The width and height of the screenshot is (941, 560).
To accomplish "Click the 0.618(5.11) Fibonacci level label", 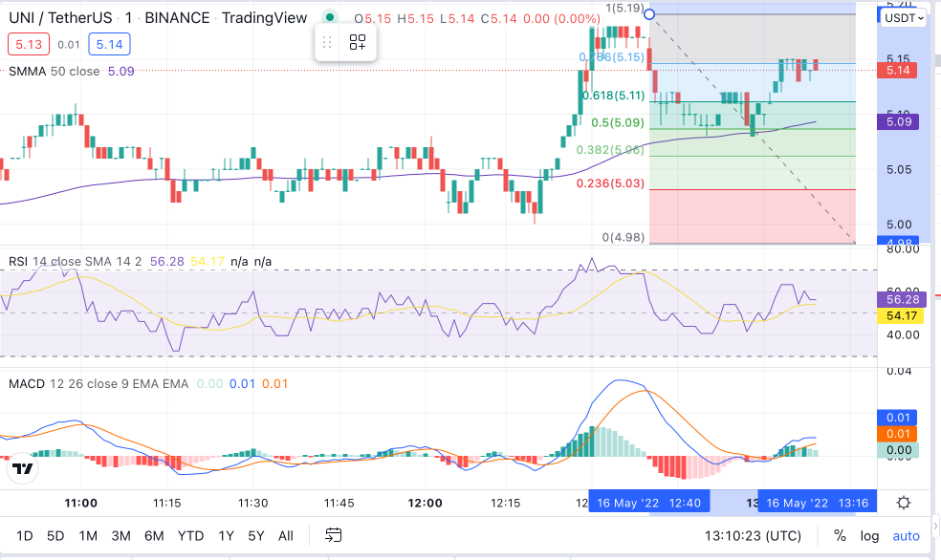I will (x=613, y=96).
